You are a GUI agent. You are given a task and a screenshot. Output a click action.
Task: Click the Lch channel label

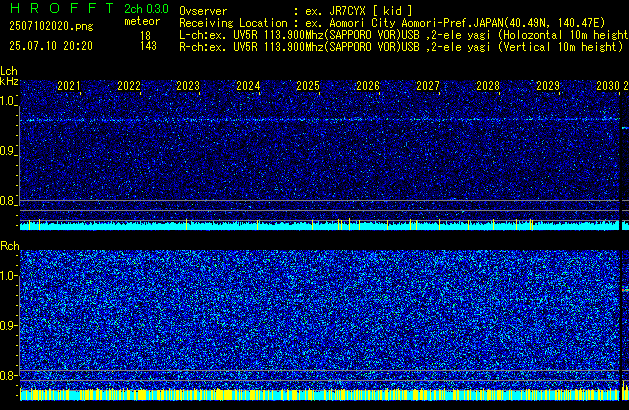click(9, 71)
